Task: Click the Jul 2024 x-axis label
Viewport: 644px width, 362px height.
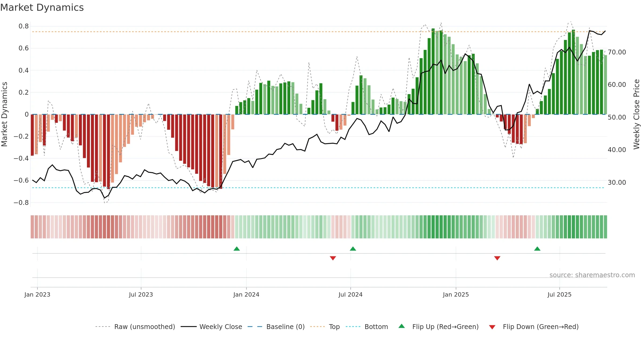Action: (x=350, y=294)
